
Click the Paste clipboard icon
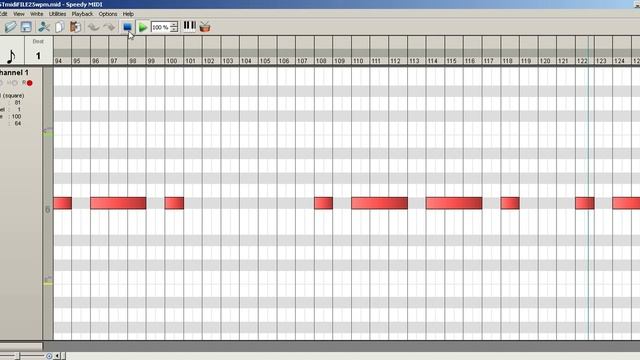pos(75,27)
